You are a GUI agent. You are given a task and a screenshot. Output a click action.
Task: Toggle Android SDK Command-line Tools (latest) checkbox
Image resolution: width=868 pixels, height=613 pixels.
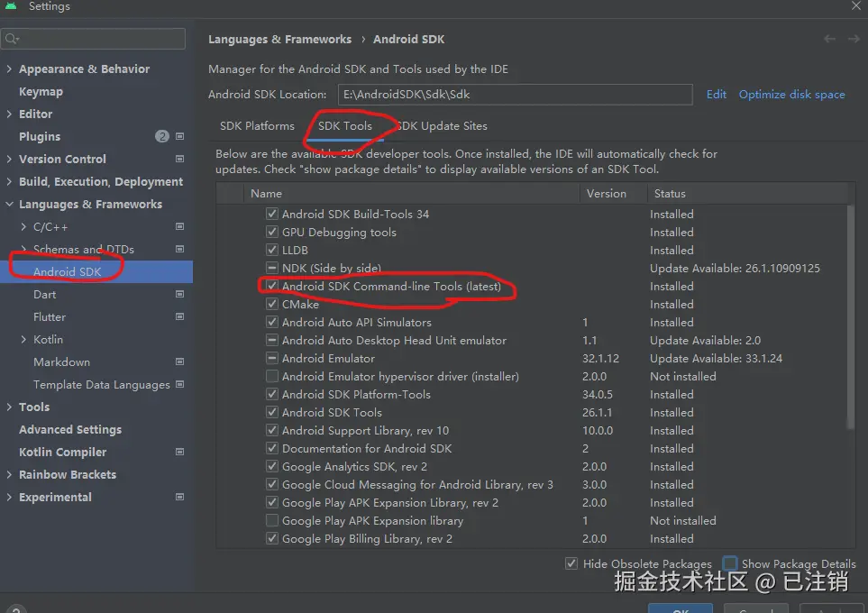[272, 287]
